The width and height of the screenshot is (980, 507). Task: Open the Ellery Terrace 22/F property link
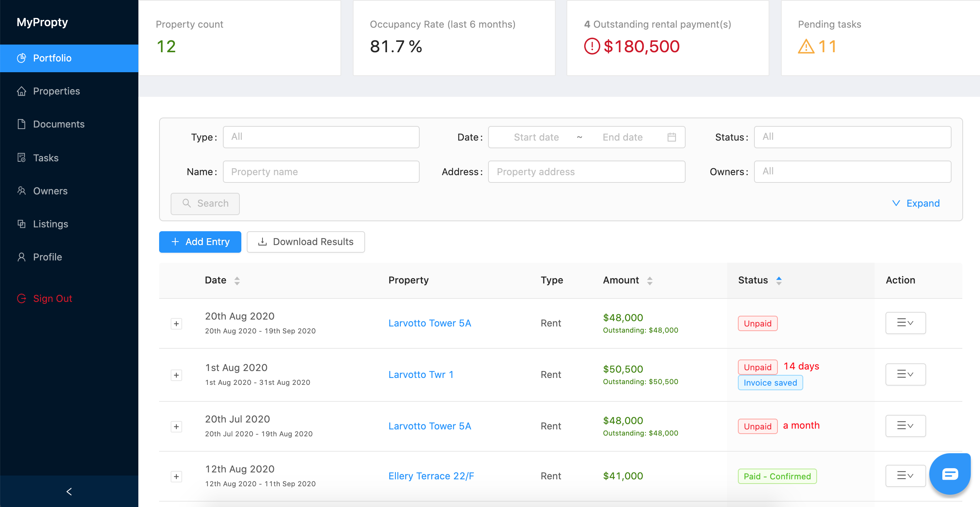[x=431, y=476]
